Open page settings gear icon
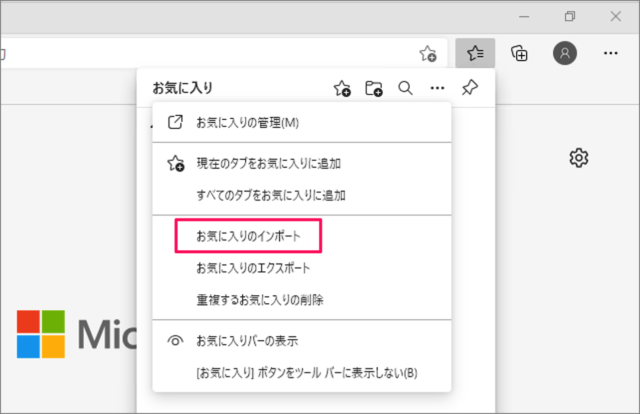Screen dimensions: 640x414 579,158
